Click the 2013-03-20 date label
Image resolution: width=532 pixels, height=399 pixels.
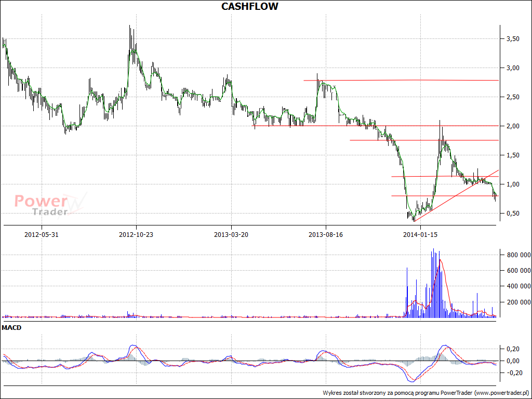pos(231,235)
